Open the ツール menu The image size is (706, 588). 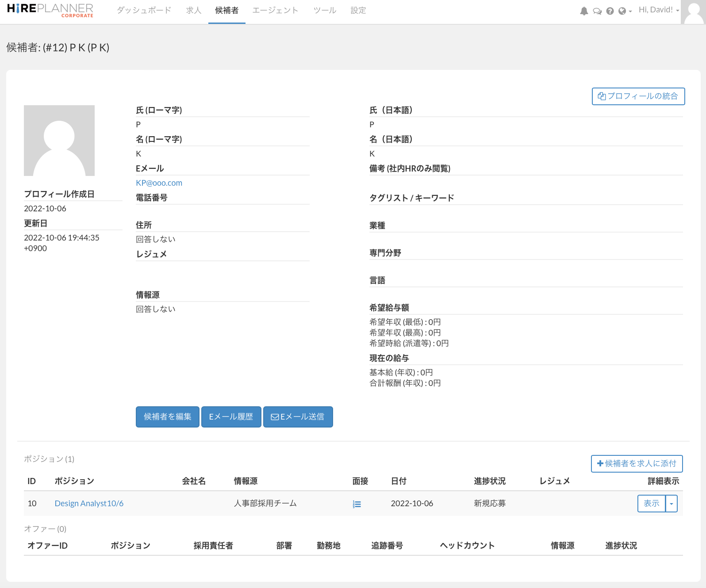coord(325,10)
